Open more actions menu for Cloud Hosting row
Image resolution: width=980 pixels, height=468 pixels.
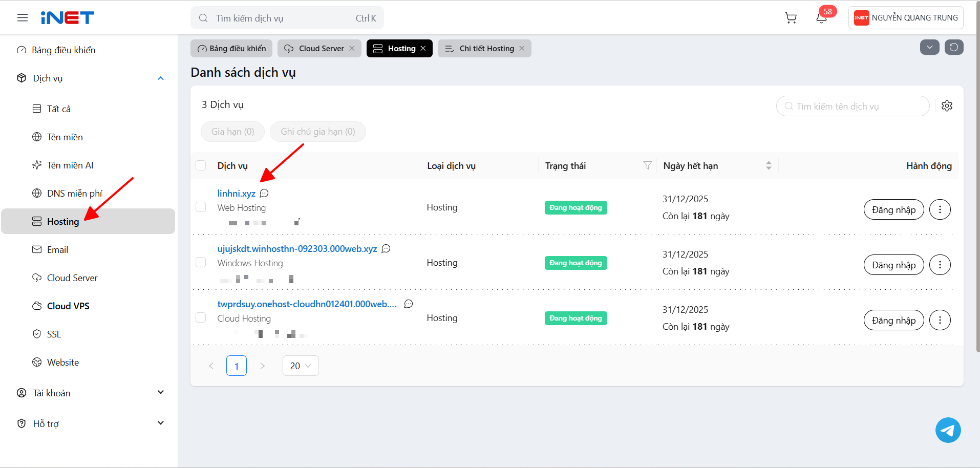tap(940, 320)
